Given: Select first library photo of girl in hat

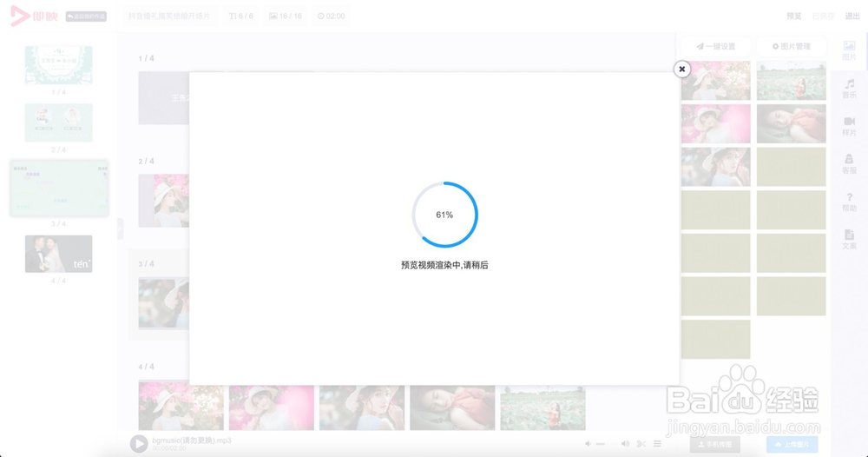Looking at the screenshot, I should [x=716, y=80].
